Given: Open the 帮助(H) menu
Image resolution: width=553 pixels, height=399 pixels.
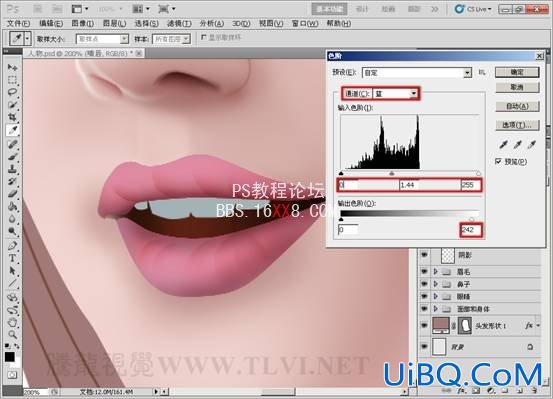Looking at the screenshot, I should (339, 23).
